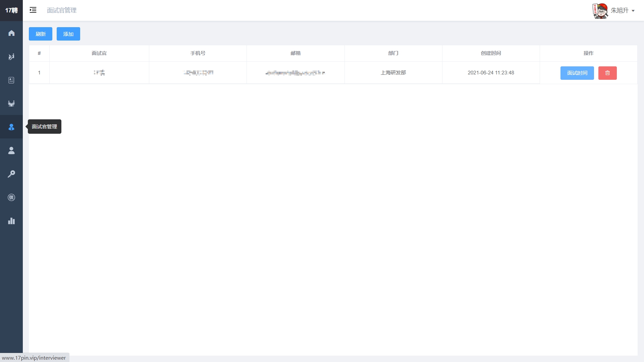This screenshot has height=362, width=644.
Task: Click the 17聘 logo
Action: coord(11,10)
